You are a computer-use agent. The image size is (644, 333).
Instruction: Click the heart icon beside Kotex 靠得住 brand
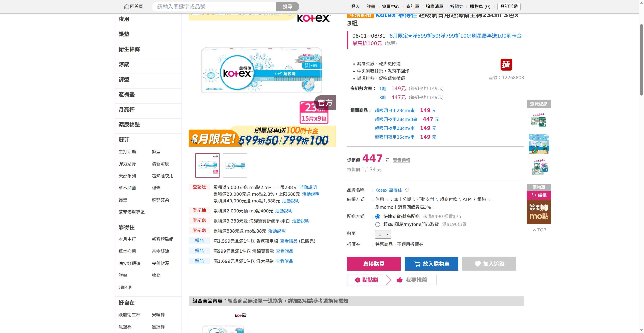point(407,190)
